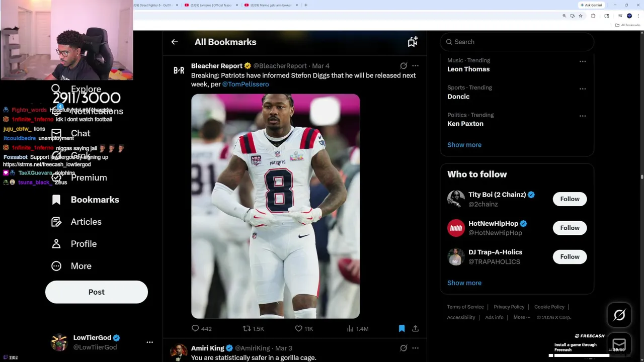Expand the More footer menu
644x362 pixels.
(x=522, y=318)
